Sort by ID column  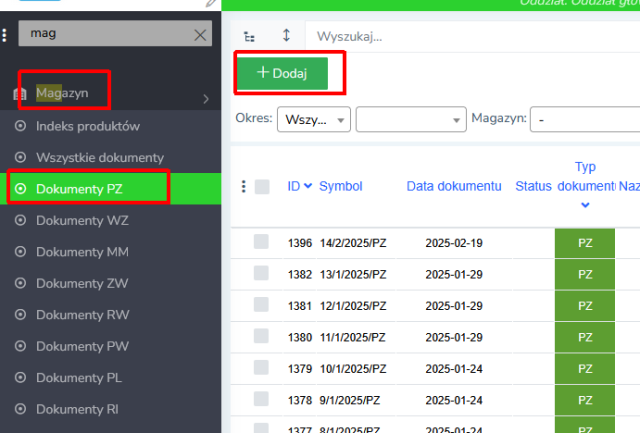point(294,186)
